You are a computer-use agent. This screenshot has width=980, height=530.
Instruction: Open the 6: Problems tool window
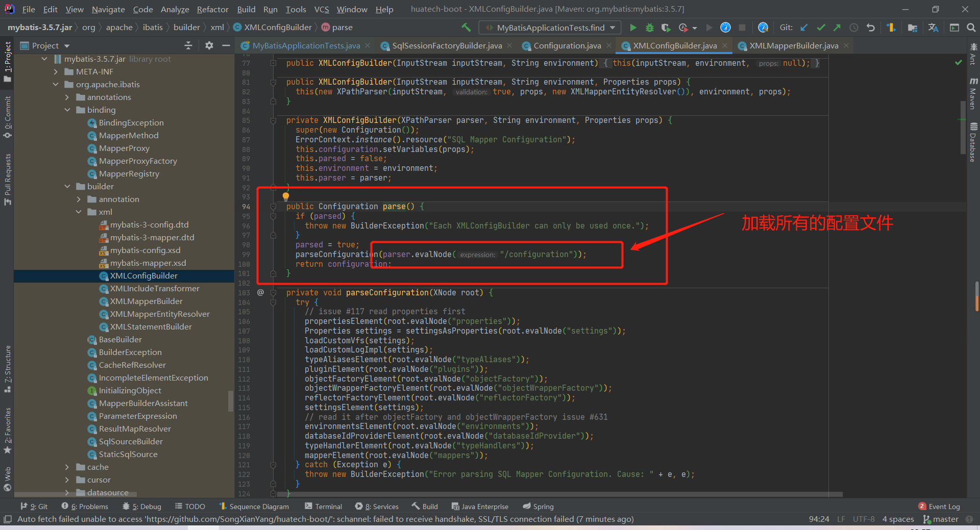tap(85, 507)
